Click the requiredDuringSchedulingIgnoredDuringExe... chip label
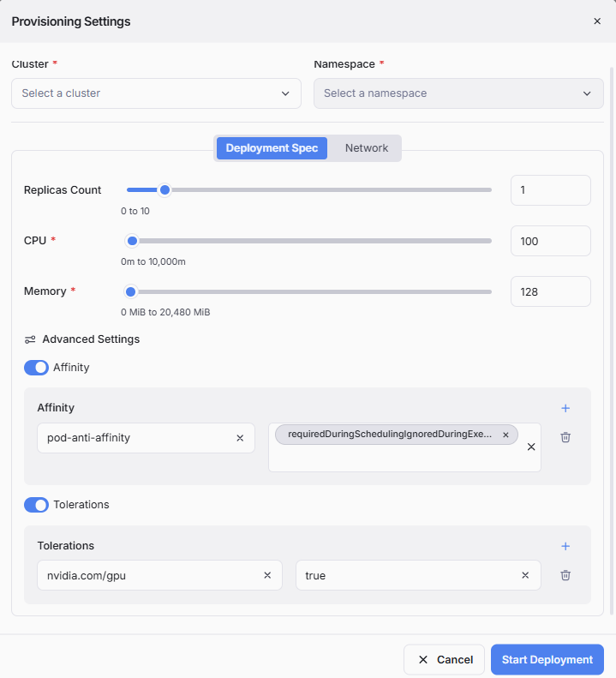616x678 pixels. (x=390, y=434)
